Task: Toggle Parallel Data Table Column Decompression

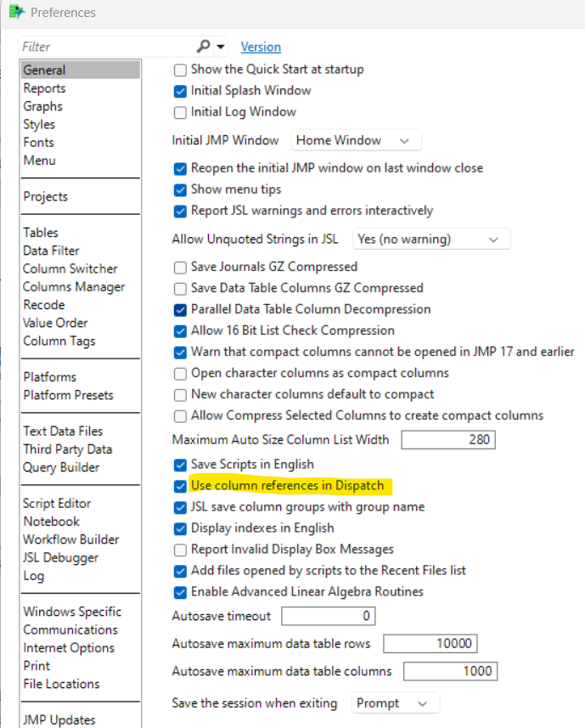Action: tap(180, 310)
